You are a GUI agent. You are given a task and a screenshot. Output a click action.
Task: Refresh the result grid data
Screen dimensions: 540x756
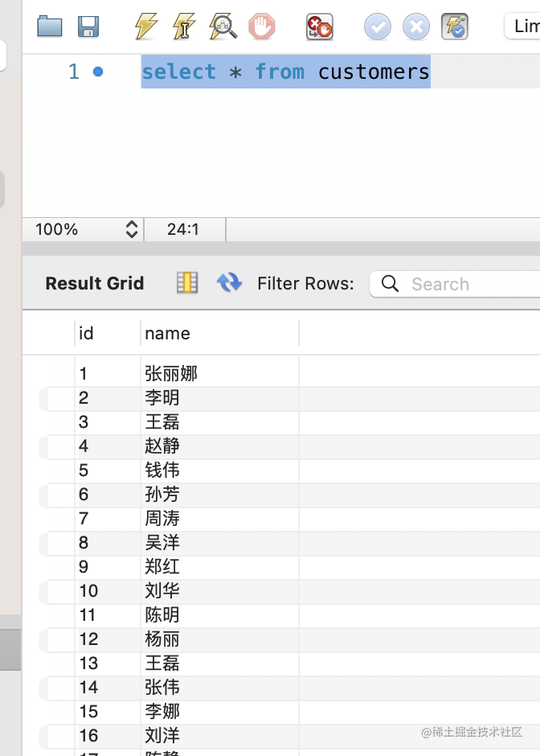[x=229, y=283]
